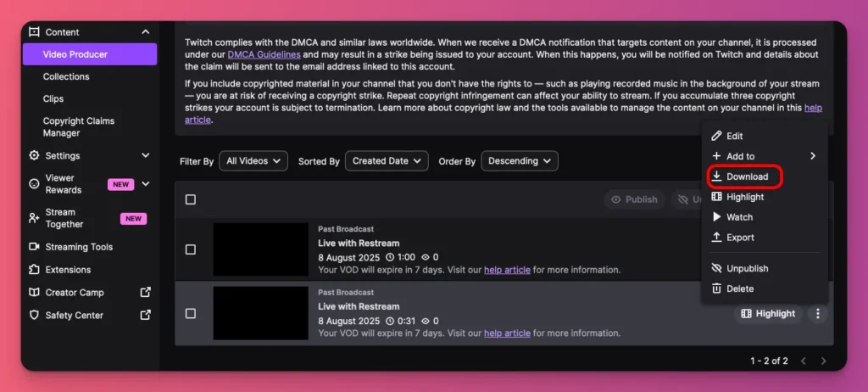Choose Export from the context menu
Image resolution: width=868 pixels, height=392 pixels.
pos(765,238)
